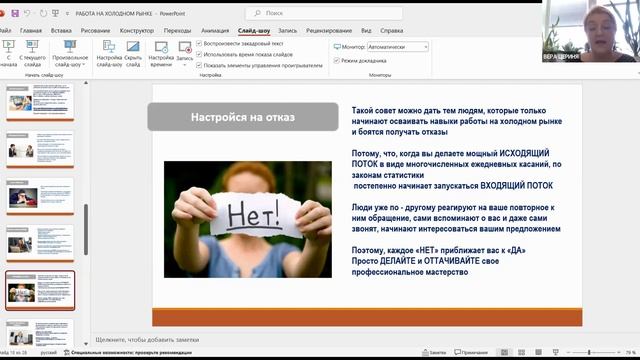
Task: Click the presenter webcam video thumbnail
Action: 591,31
